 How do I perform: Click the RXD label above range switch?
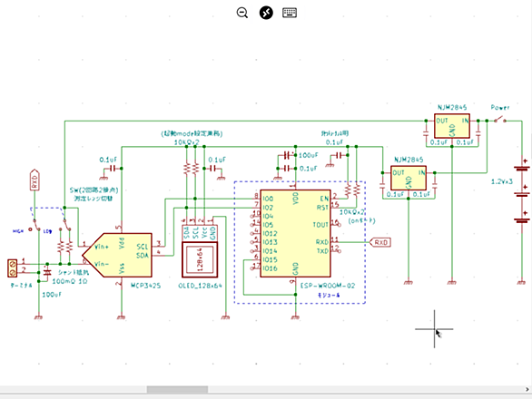coord(34,180)
